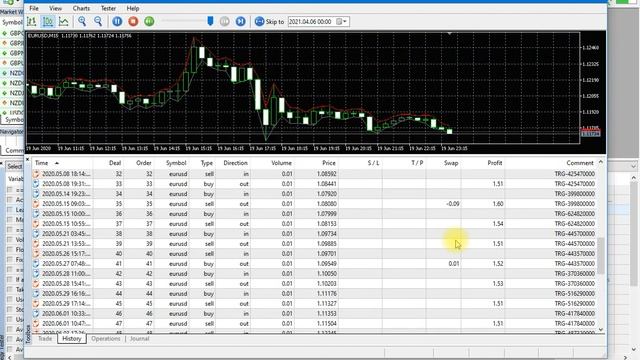Open the Charts menu
This screenshot has width=640, height=360.
(x=81, y=8)
